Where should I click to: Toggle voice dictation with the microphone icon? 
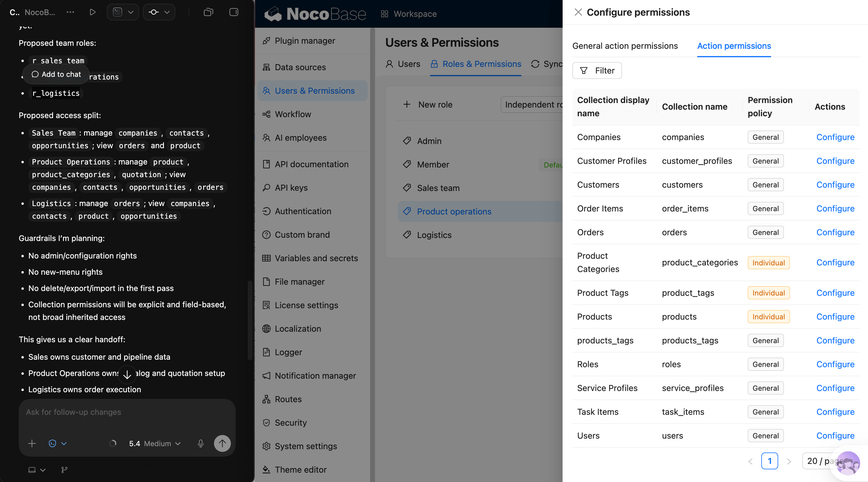[x=201, y=443]
